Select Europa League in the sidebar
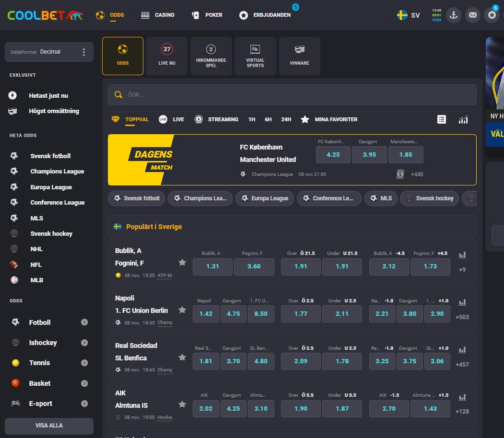504x438 pixels. click(51, 187)
